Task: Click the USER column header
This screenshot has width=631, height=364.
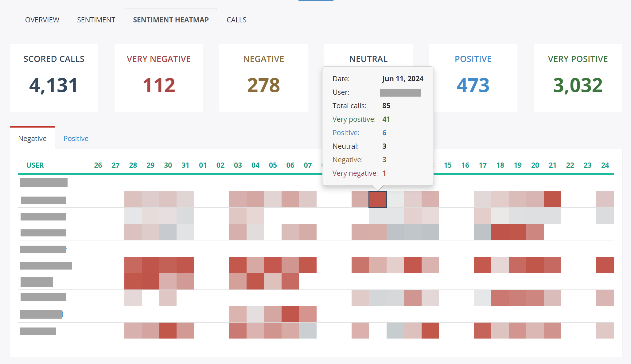Action: click(35, 165)
